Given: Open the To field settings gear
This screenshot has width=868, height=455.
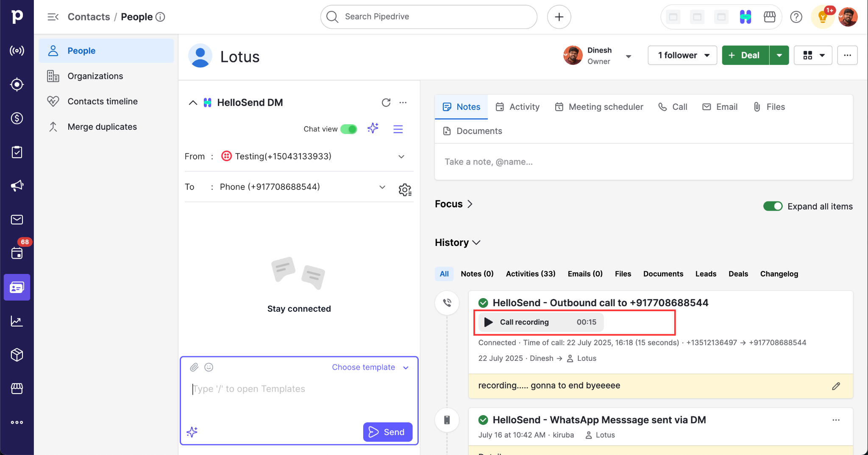Looking at the screenshot, I should (405, 190).
